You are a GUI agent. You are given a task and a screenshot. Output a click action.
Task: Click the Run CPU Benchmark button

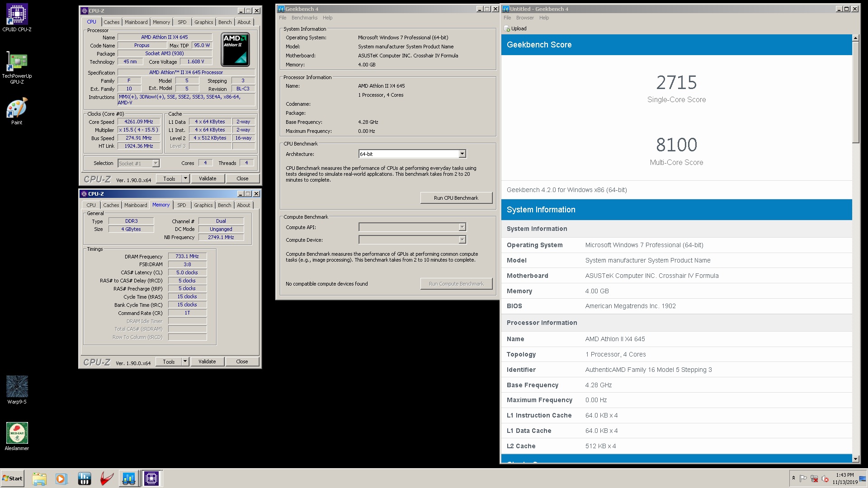tap(456, 198)
